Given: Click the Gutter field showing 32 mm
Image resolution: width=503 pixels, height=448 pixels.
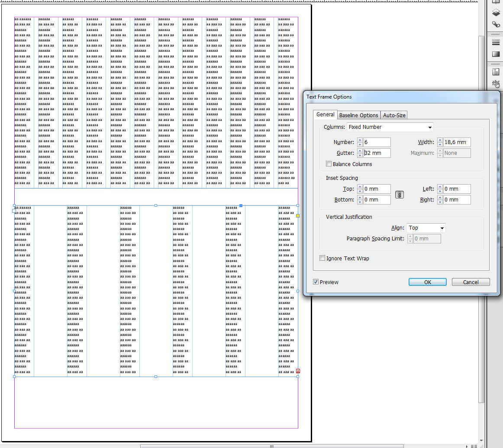Looking at the screenshot, I should (377, 153).
